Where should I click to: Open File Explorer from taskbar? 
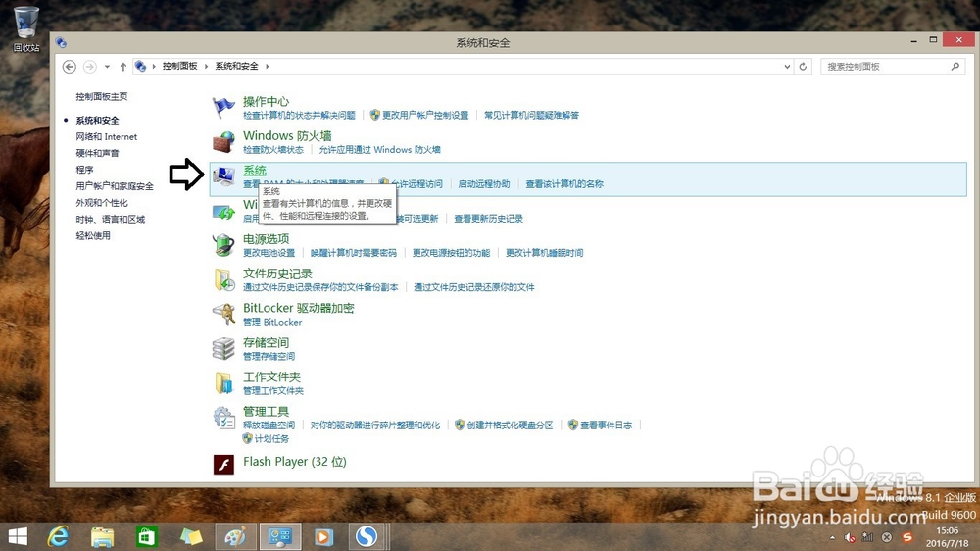[103, 536]
